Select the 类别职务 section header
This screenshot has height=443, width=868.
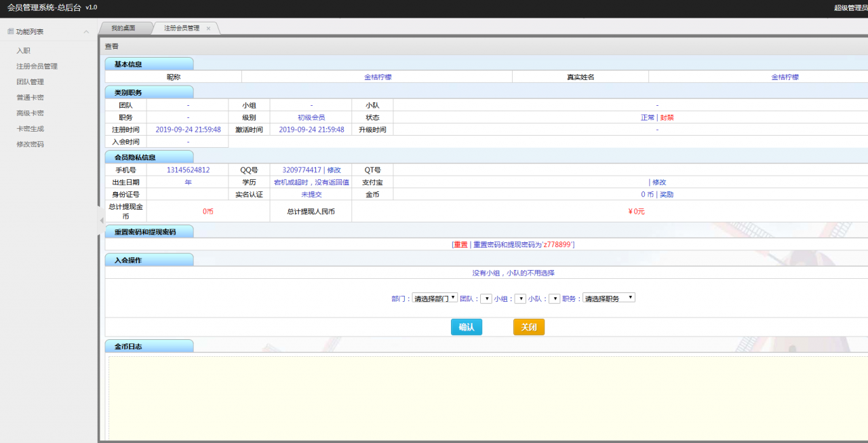coord(149,92)
